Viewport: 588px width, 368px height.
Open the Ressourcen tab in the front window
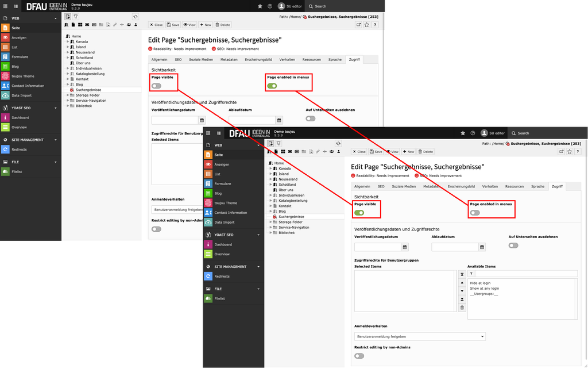[514, 186]
